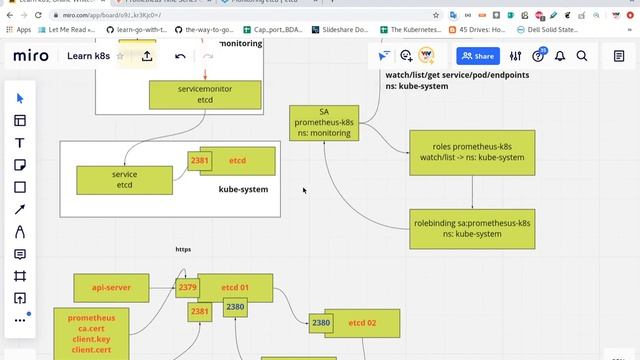Select the Comment tool
The width and height of the screenshot is (640, 360).
point(20,254)
